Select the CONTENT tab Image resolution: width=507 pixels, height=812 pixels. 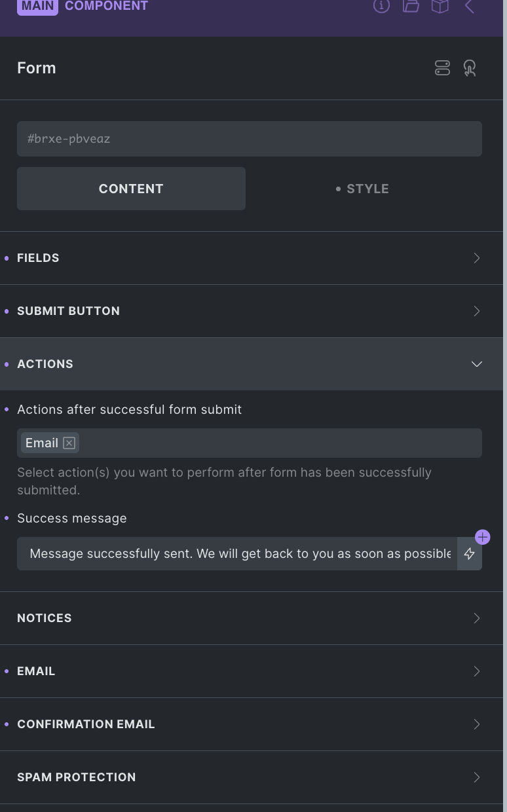131,189
